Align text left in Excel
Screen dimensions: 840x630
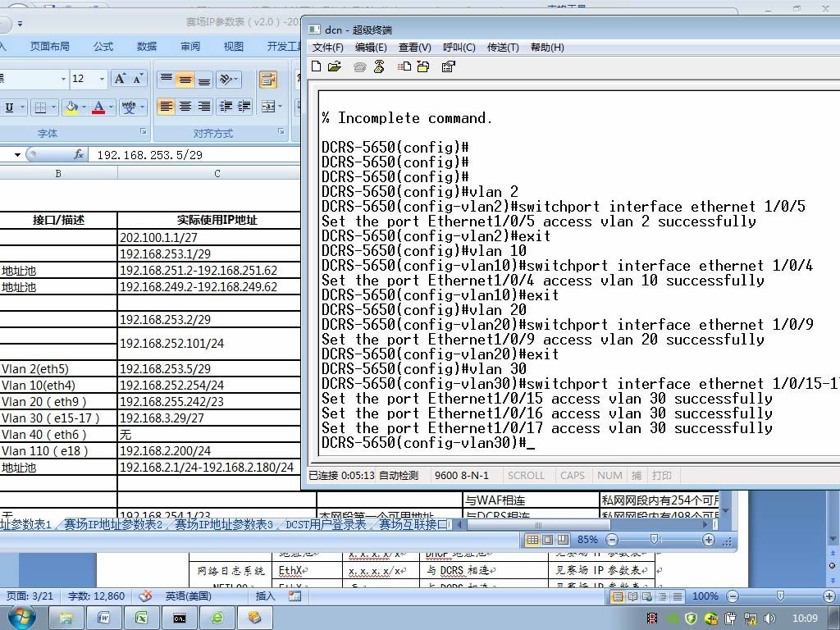tap(166, 106)
